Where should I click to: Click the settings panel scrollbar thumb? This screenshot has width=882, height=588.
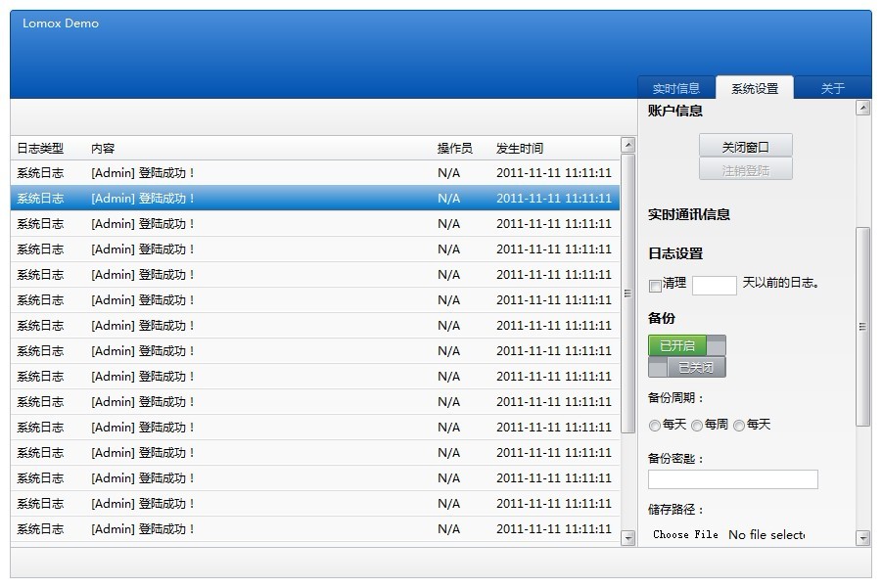coord(862,326)
